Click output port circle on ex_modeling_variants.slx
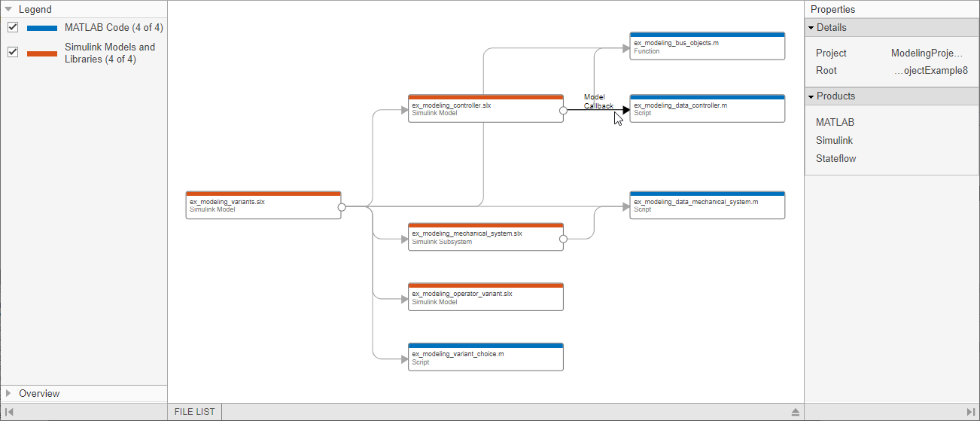 pyautogui.click(x=342, y=206)
